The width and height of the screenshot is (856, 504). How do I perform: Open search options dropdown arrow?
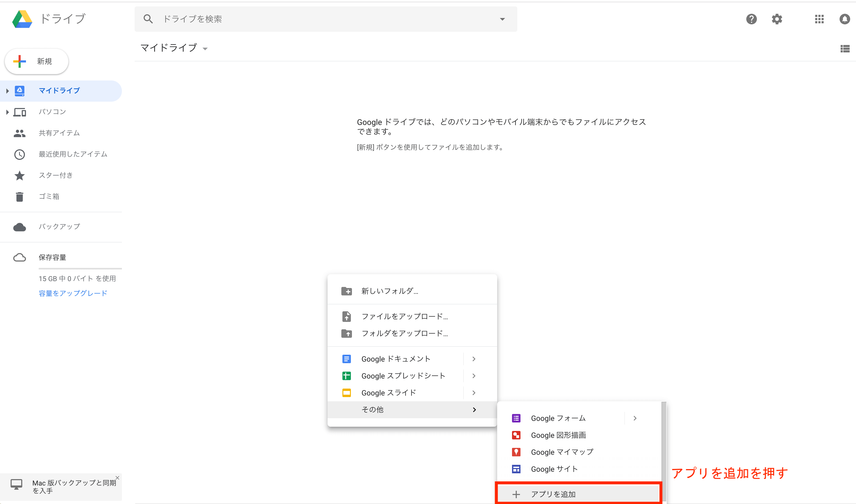pos(502,19)
